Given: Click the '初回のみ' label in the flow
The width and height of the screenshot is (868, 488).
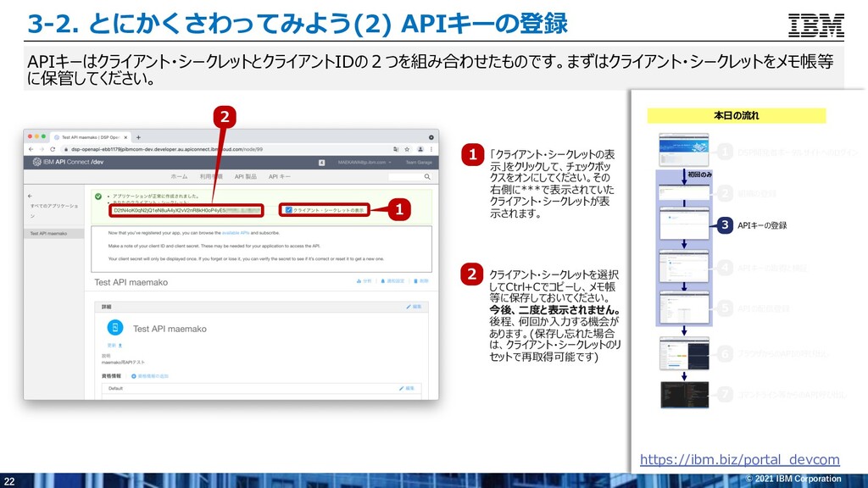Looking at the screenshot, I should pos(699,175).
